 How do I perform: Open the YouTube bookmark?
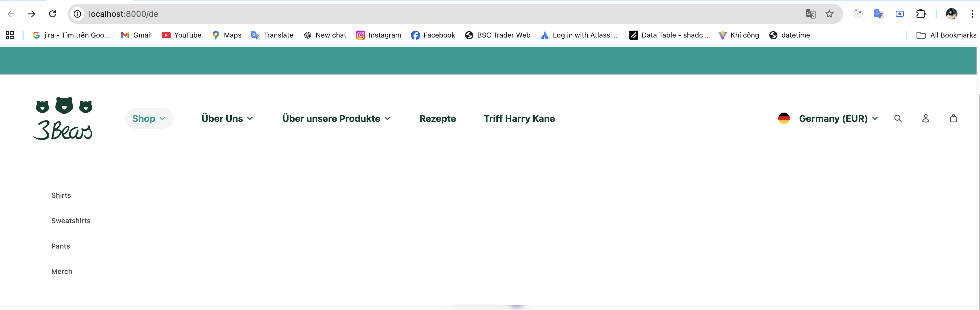(x=182, y=35)
